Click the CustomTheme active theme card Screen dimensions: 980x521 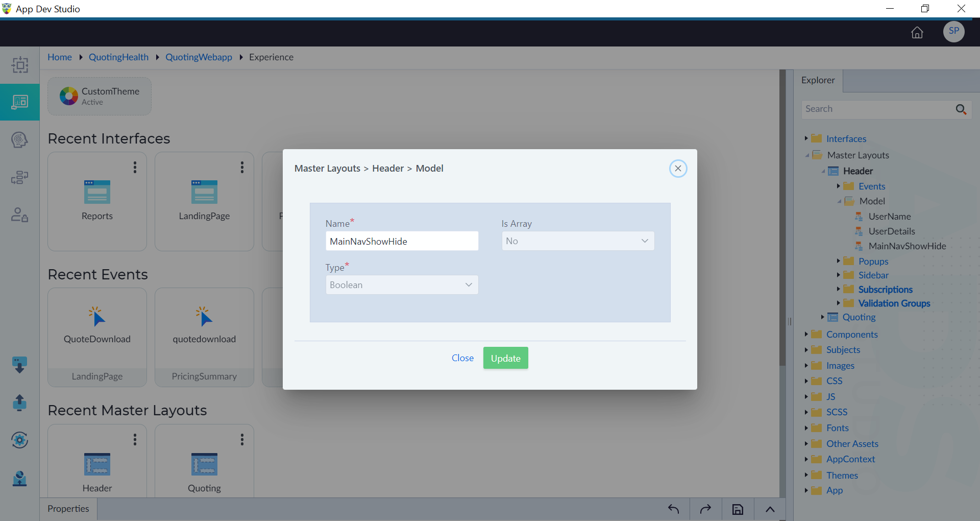point(100,96)
